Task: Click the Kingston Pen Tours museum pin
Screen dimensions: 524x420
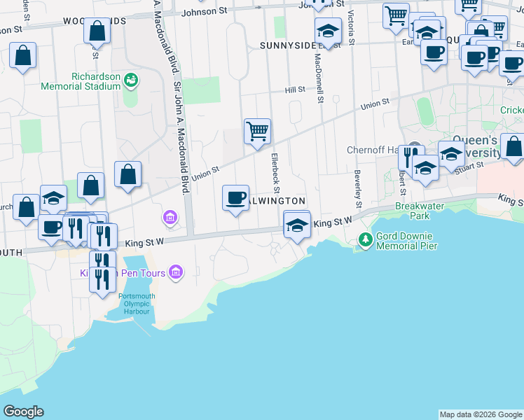Action: (x=176, y=273)
